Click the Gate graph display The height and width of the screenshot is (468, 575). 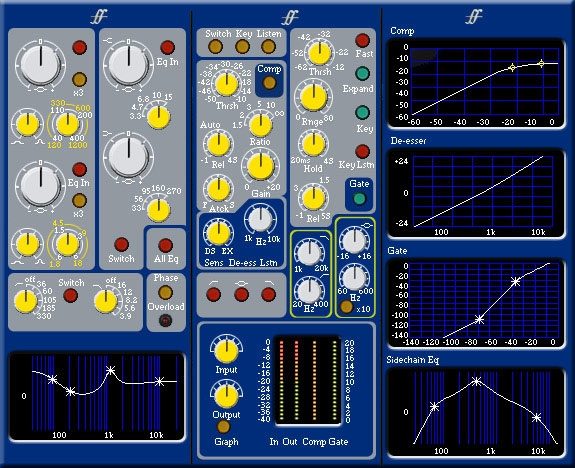point(476,303)
